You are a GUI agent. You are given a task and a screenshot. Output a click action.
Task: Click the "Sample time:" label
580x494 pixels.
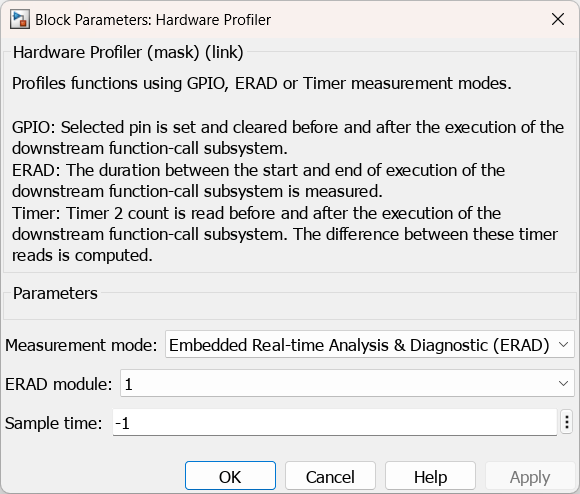(x=54, y=423)
